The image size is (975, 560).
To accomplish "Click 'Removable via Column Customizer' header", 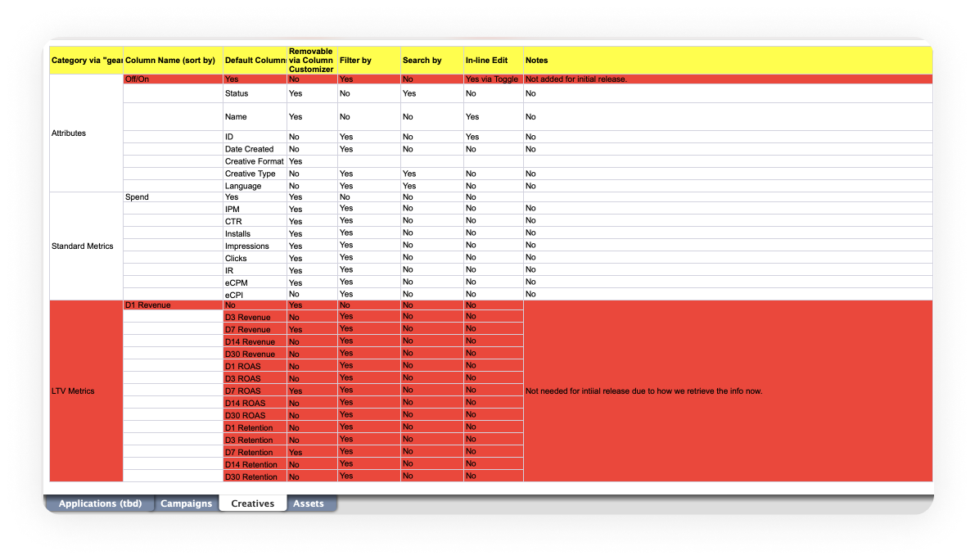I will [312, 61].
